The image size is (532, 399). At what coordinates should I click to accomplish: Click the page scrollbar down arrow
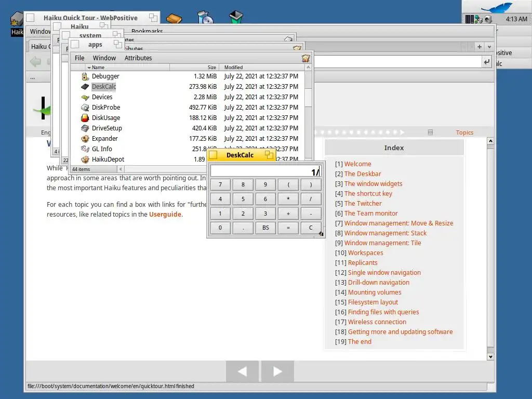click(490, 357)
